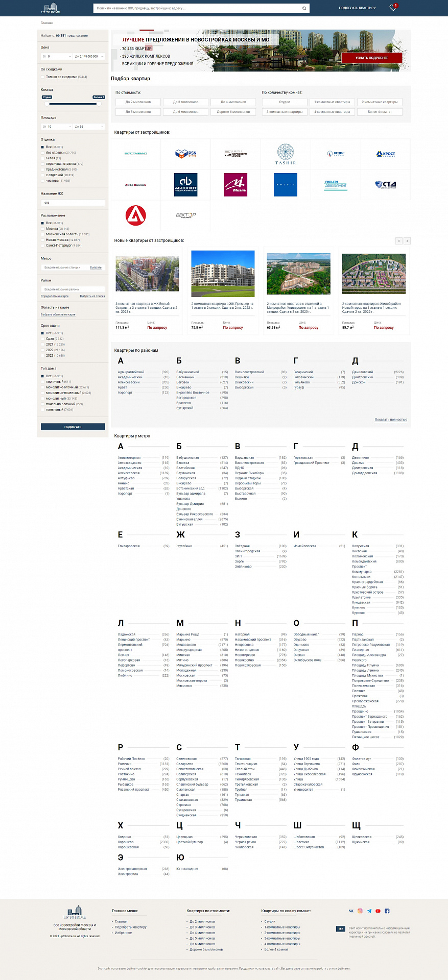Click 'Подобрать квартиру' in top header
Screen dimensions: 448x980
coord(357,8)
